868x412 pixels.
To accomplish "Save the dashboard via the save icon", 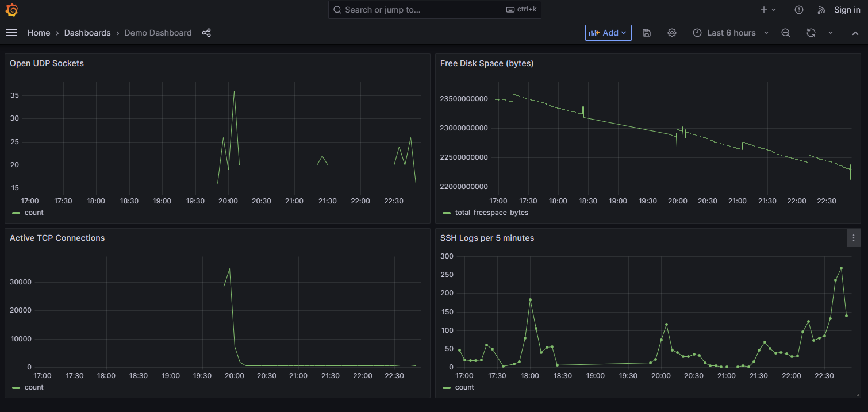I will point(647,33).
